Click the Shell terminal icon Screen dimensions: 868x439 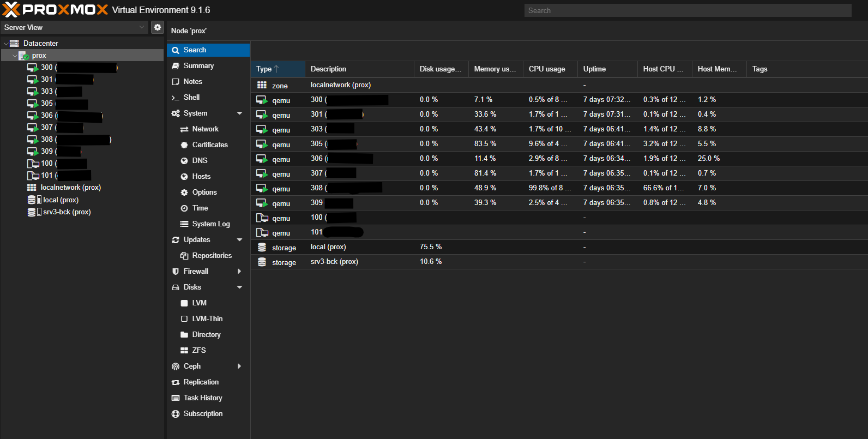[x=176, y=98]
